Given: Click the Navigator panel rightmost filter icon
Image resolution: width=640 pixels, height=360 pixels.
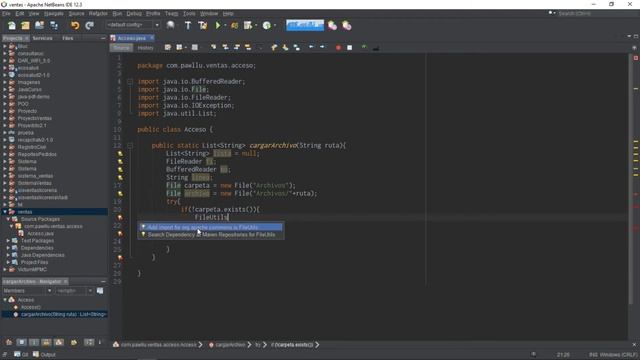Looking at the screenshot, I should [100, 291].
